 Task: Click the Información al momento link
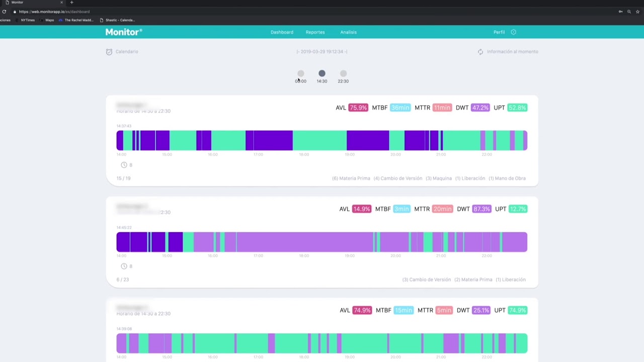click(512, 51)
